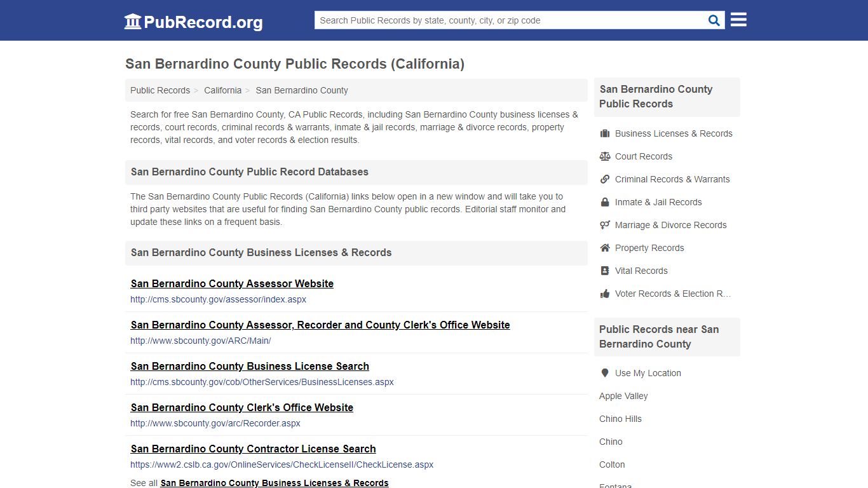868x488 pixels.
Task: Click the PubRecord.org logo
Action: click(x=193, y=22)
